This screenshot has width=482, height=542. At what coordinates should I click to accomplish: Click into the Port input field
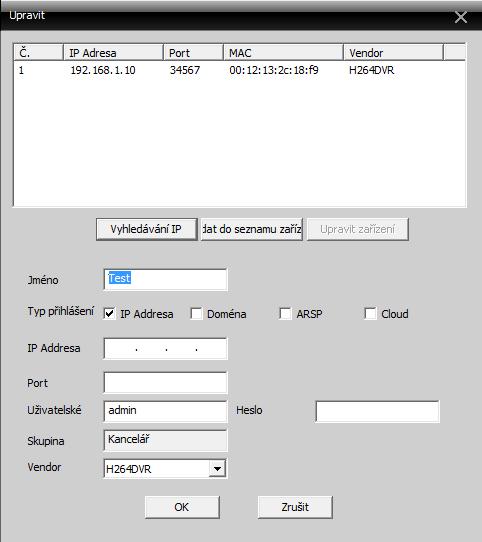click(x=165, y=383)
